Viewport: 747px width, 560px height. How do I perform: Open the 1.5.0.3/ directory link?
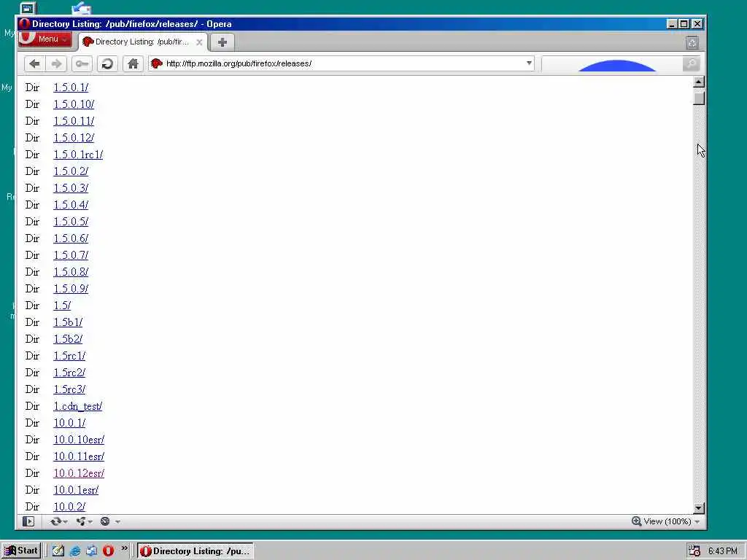(x=71, y=187)
